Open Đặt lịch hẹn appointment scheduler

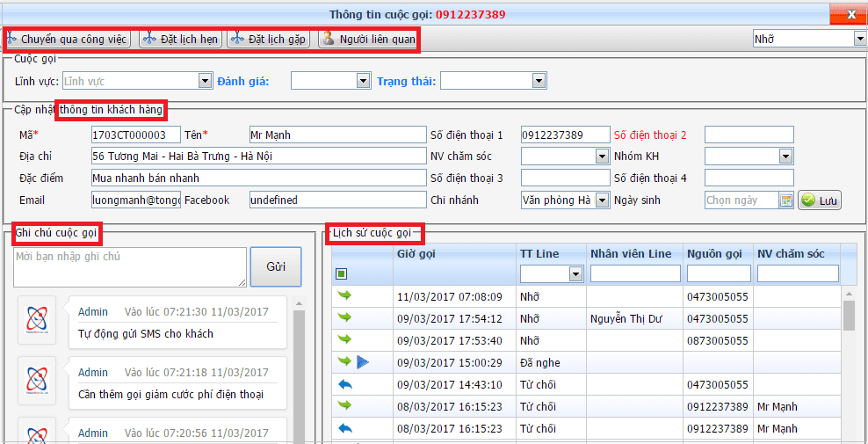pos(180,40)
